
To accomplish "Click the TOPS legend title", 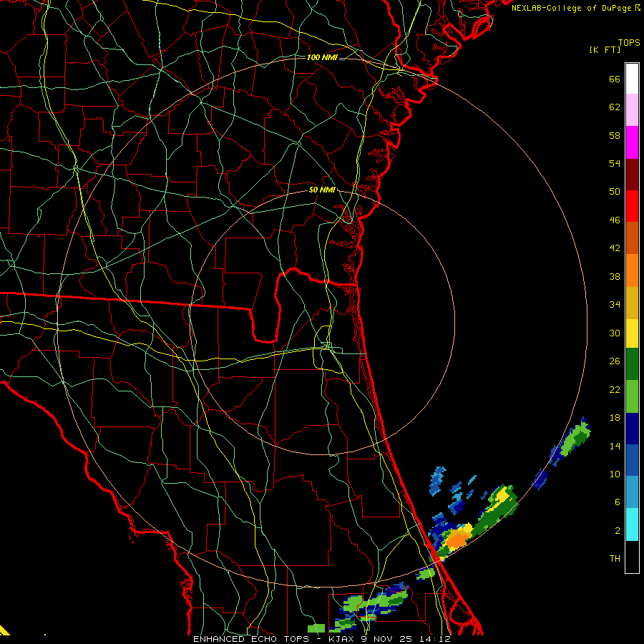I will 629,43.
